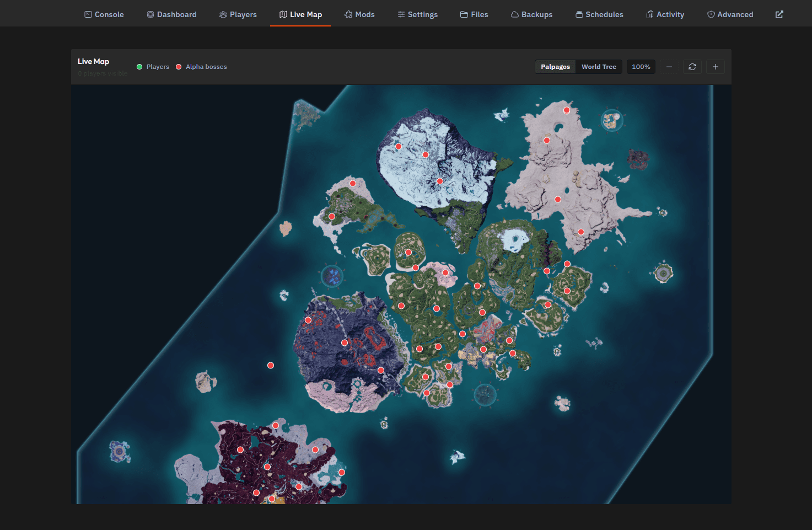This screenshot has width=812, height=530.
Task: Open the Backups tab
Action: [x=531, y=14]
